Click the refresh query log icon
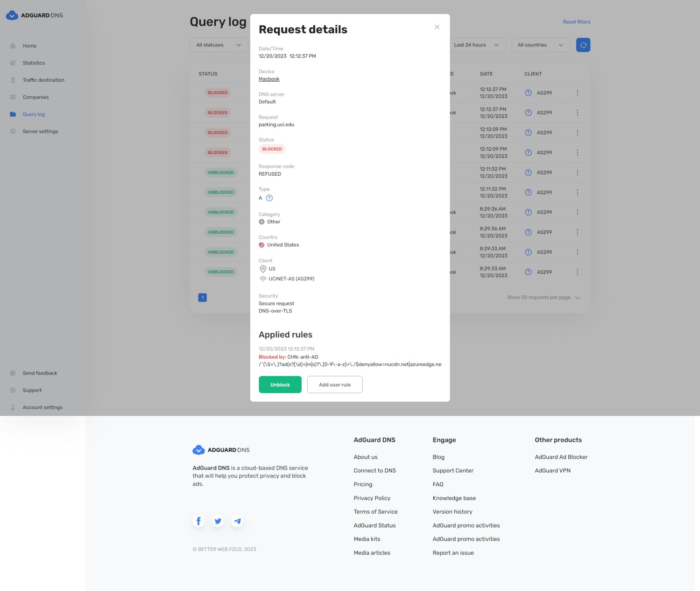This screenshot has width=700, height=591. 583,45
